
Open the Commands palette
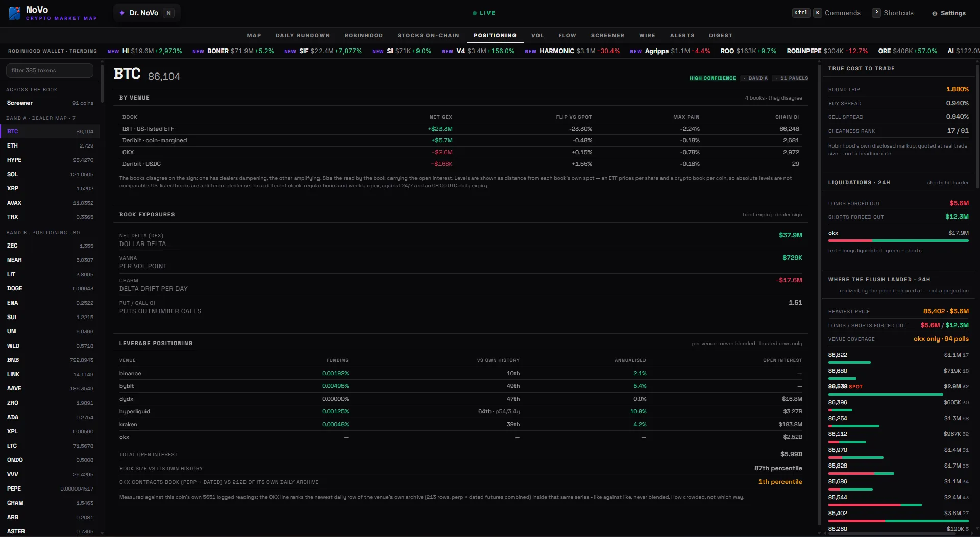826,13
